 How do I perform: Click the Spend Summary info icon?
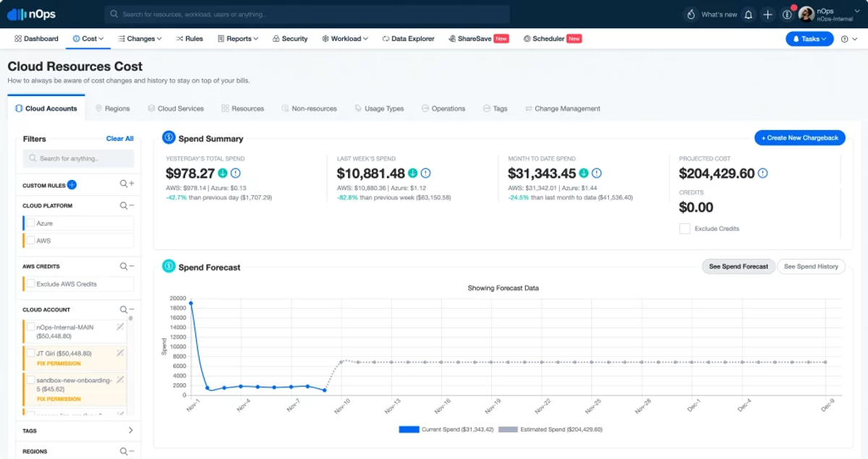tap(169, 137)
